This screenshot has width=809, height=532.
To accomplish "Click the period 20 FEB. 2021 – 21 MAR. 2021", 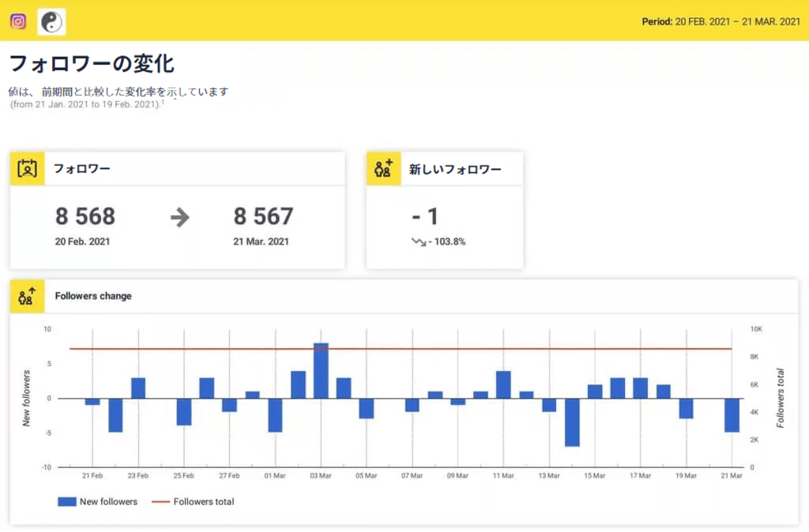I will (x=738, y=21).
